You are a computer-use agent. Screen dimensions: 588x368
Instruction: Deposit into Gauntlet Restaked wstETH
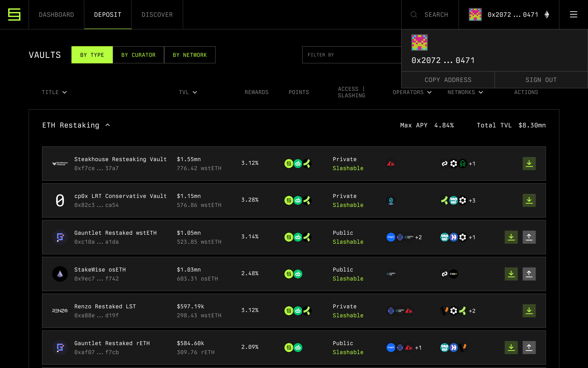(511, 237)
